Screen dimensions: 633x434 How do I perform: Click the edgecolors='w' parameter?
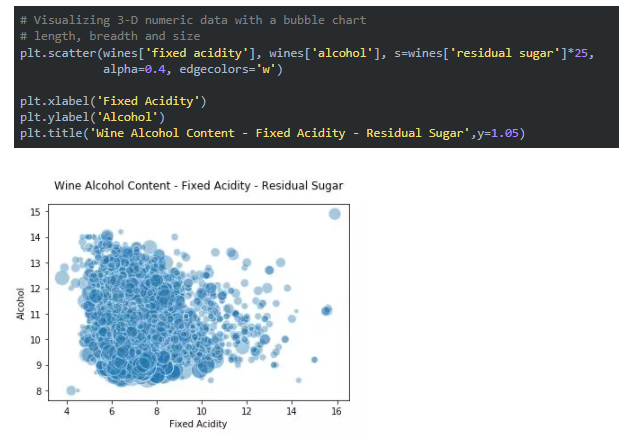coord(231,69)
